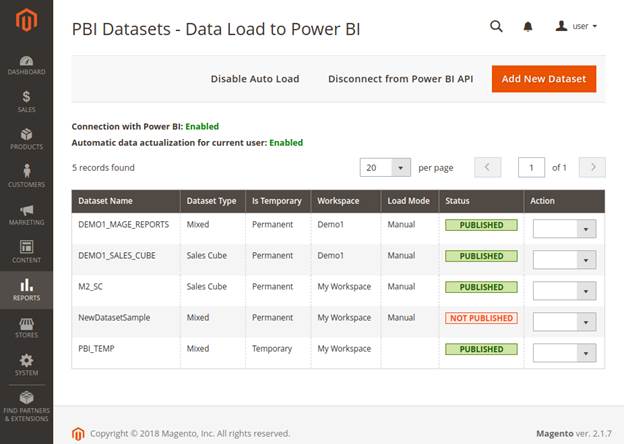
Task: Click Connection with Power BI Enabled status
Action: click(x=202, y=127)
